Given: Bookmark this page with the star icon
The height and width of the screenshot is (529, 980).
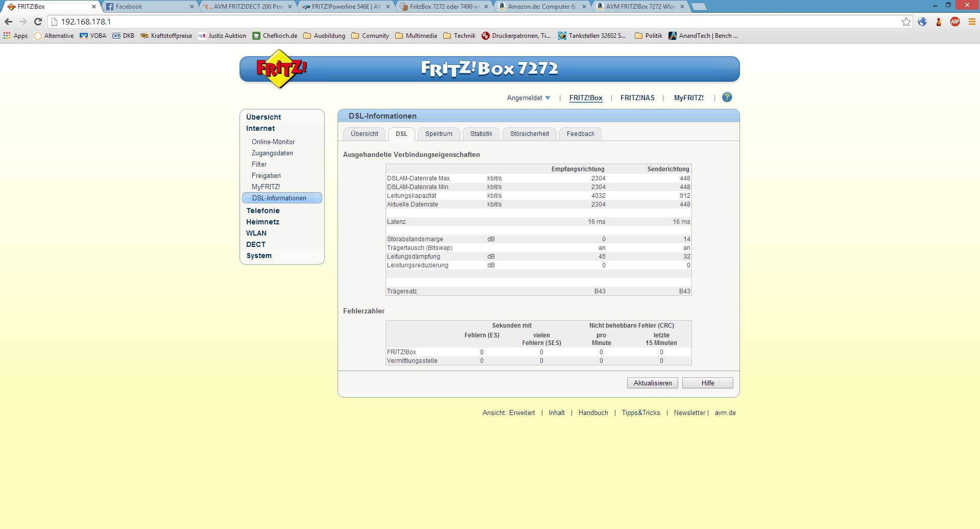Looking at the screenshot, I should [x=906, y=21].
